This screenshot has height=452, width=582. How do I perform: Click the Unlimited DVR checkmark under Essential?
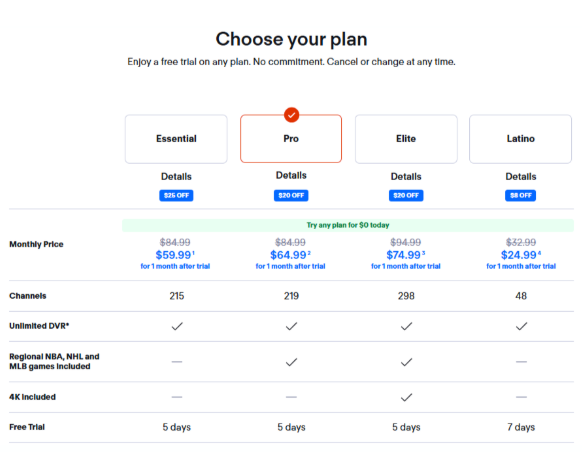pos(177,326)
